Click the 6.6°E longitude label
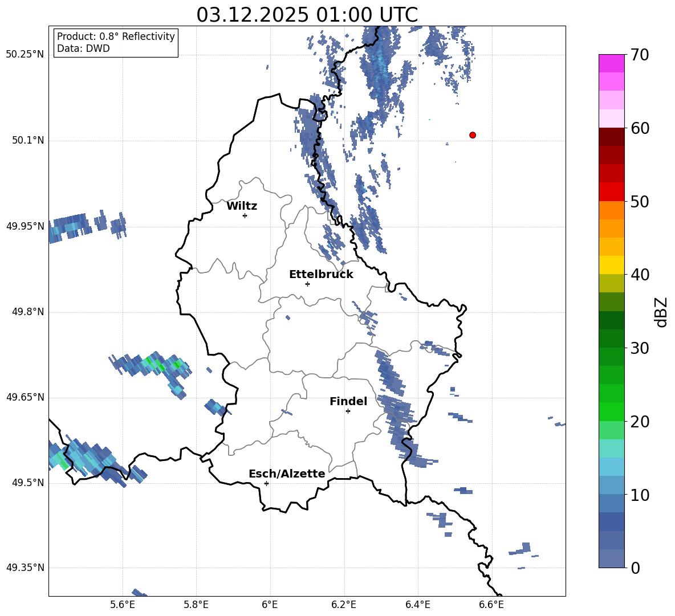 (491, 605)
